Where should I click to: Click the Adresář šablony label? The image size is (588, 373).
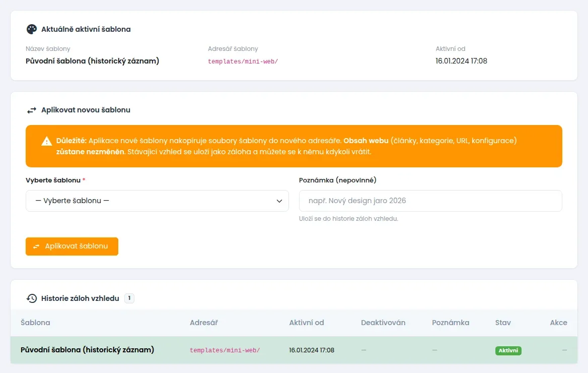[x=233, y=49]
